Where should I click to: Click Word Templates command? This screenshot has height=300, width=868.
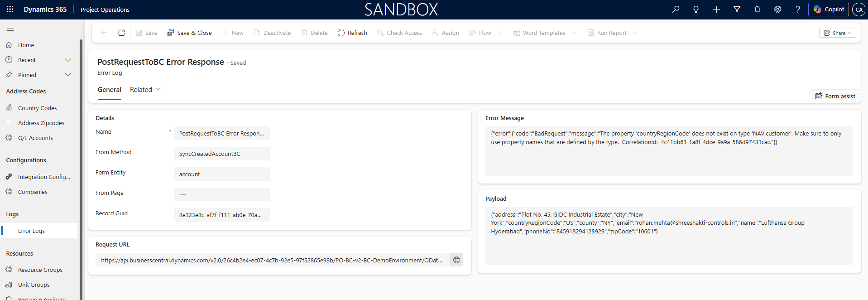click(539, 33)
